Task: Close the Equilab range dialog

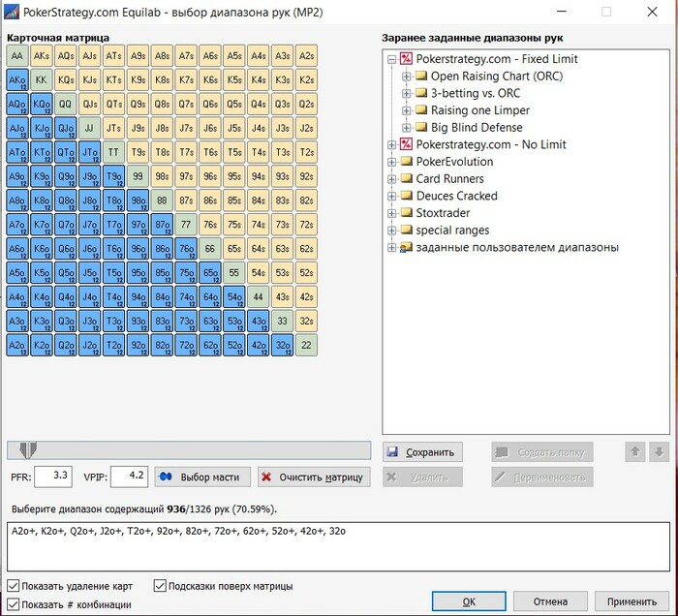Action: [652, 12]
